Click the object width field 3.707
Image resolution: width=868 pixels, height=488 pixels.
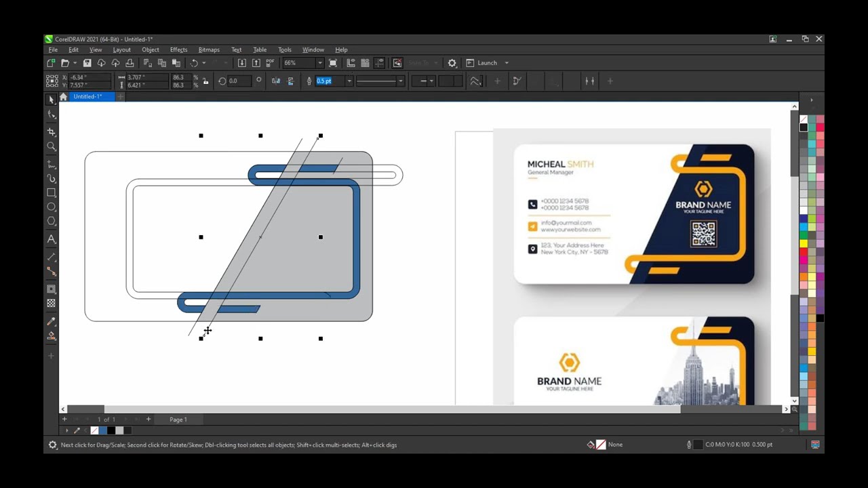(x=146, y=77)
